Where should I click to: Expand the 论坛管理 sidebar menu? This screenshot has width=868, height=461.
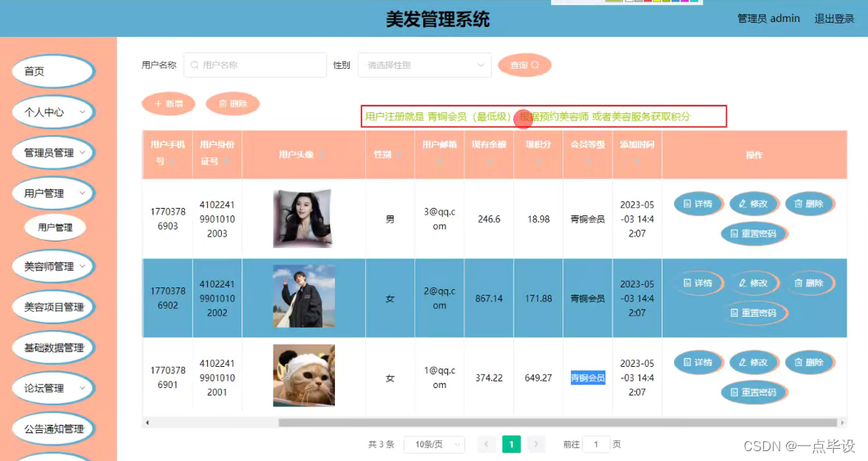[53, 388]
